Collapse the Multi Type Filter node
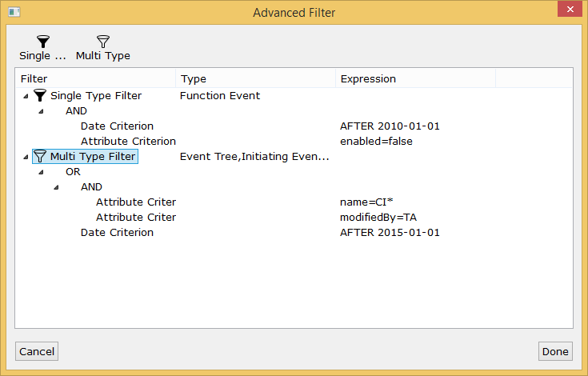 pyautogui.click(x=26, y=157)
